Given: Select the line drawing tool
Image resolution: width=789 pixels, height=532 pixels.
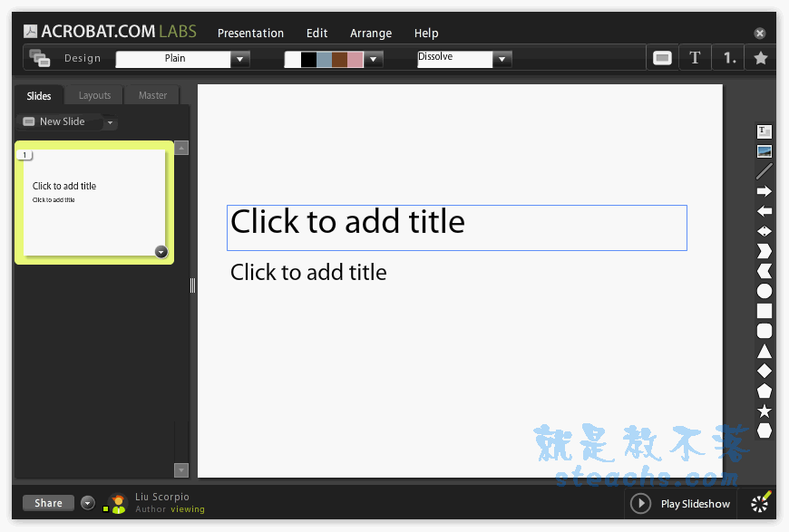Looking at the screenshot, I should coord(765,171).
